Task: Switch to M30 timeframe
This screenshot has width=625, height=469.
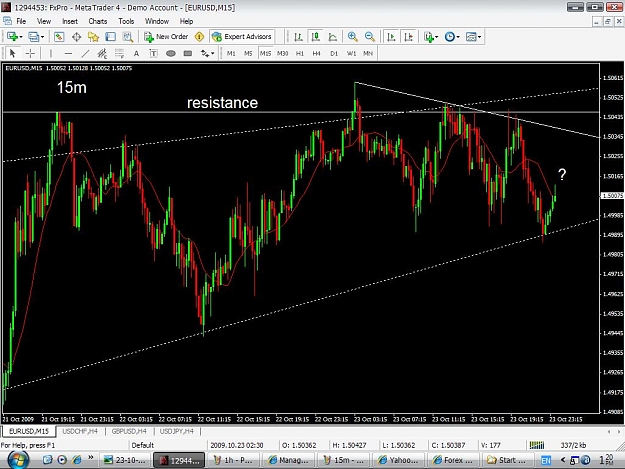Action: pos(283,53)
